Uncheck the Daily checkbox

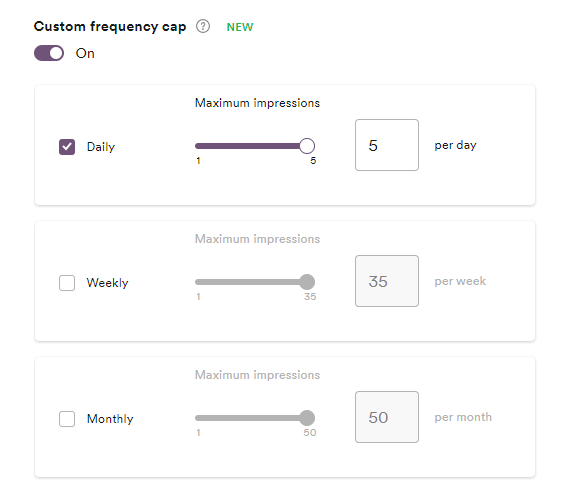67,147
